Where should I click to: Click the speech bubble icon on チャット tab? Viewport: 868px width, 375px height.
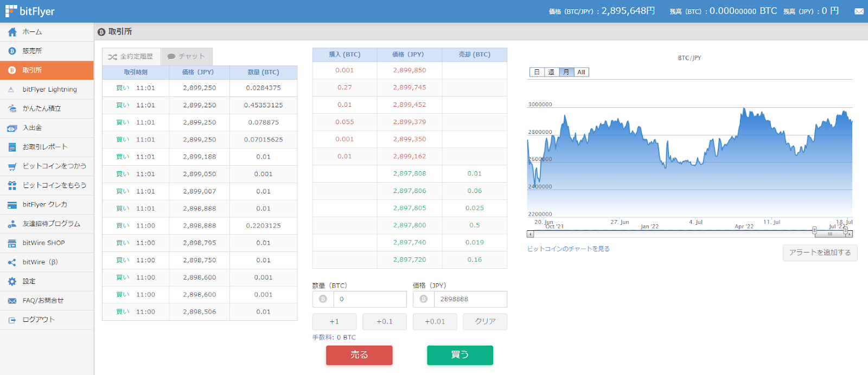tap(171, 56)
